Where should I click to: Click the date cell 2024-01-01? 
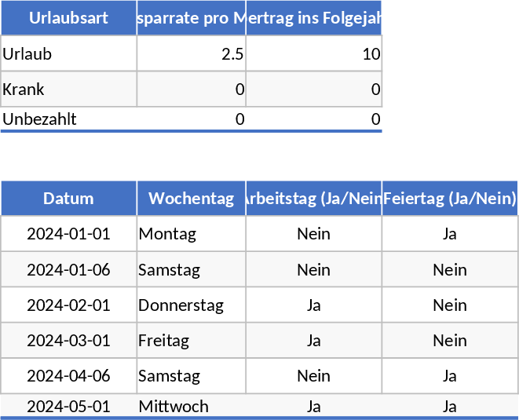68,234
